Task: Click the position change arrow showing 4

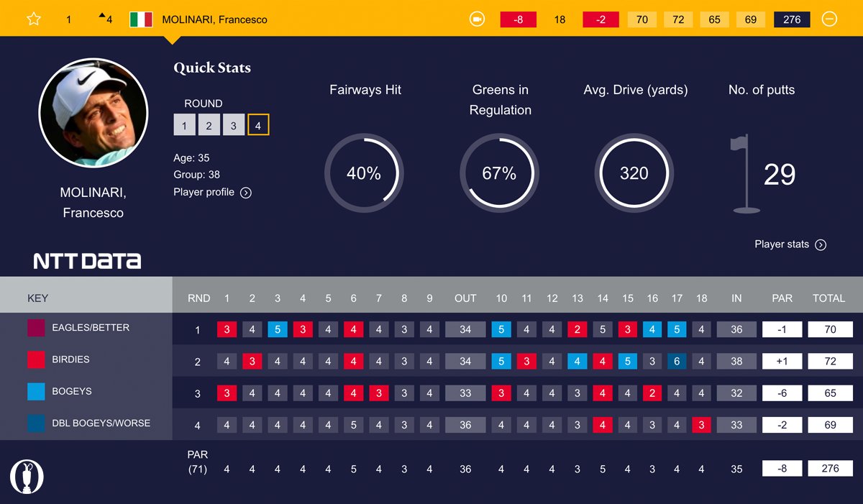Action: (105, 19)
